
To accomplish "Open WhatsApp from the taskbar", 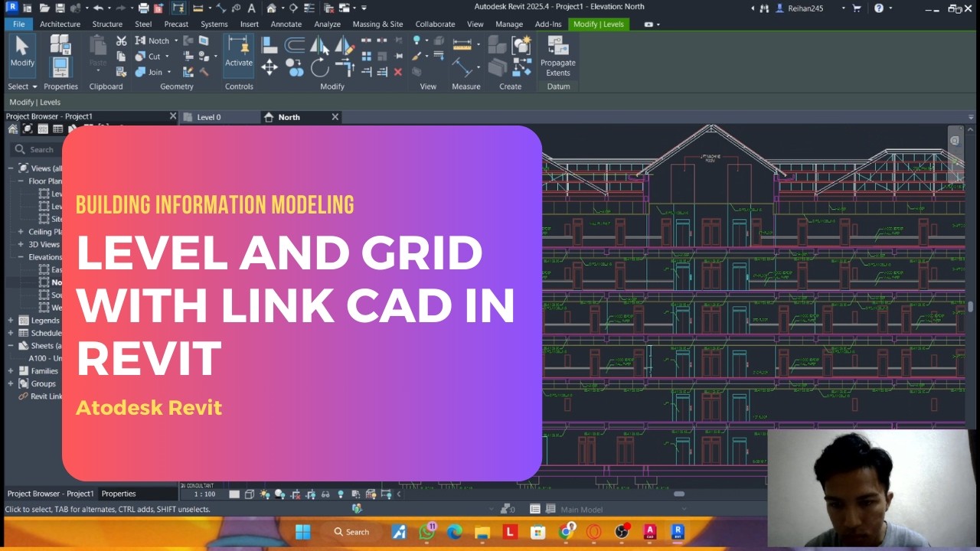I will coord(427,532).
